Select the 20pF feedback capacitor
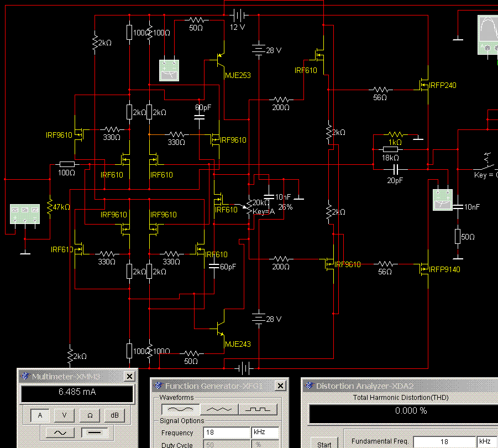Image resolution: width=498 pixels, height=448 pixels. (395, 169)
